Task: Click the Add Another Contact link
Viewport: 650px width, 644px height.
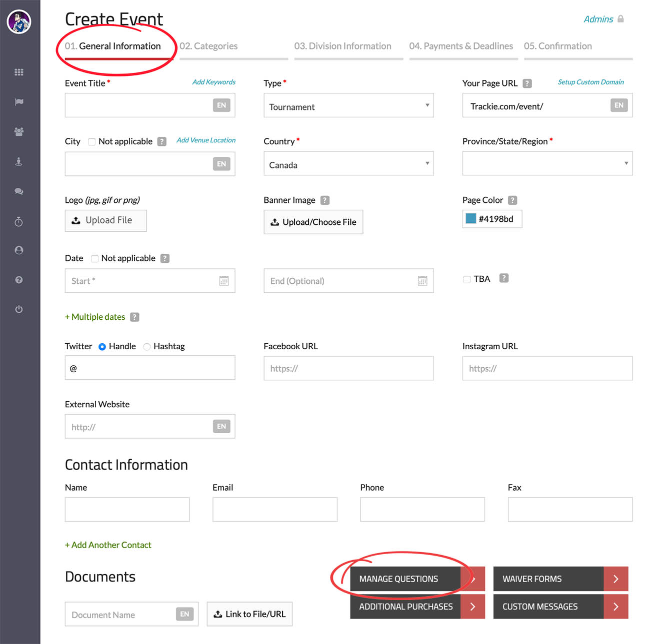Action: pos(108,545)
